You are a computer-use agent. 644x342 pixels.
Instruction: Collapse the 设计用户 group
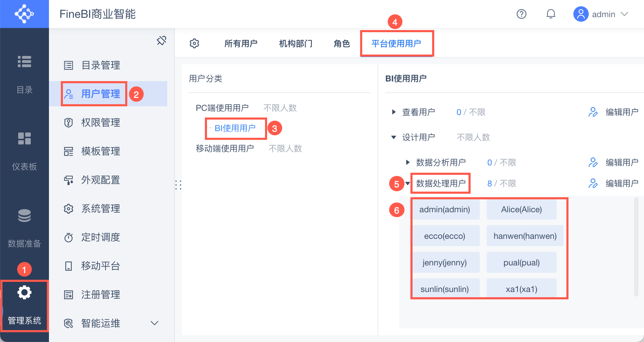(x=394, y=137)
